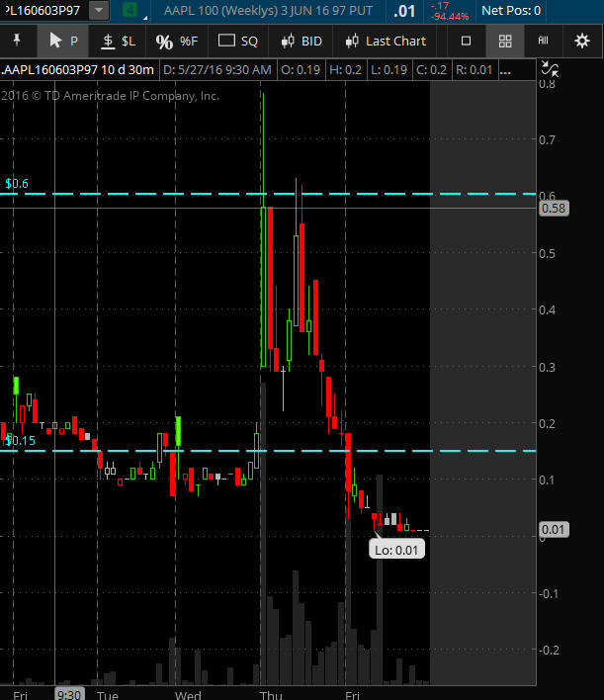Click the AAPL160603P97 10 d 30m label
The width and height of the screenshot is (604, 700).
[78, 70]
